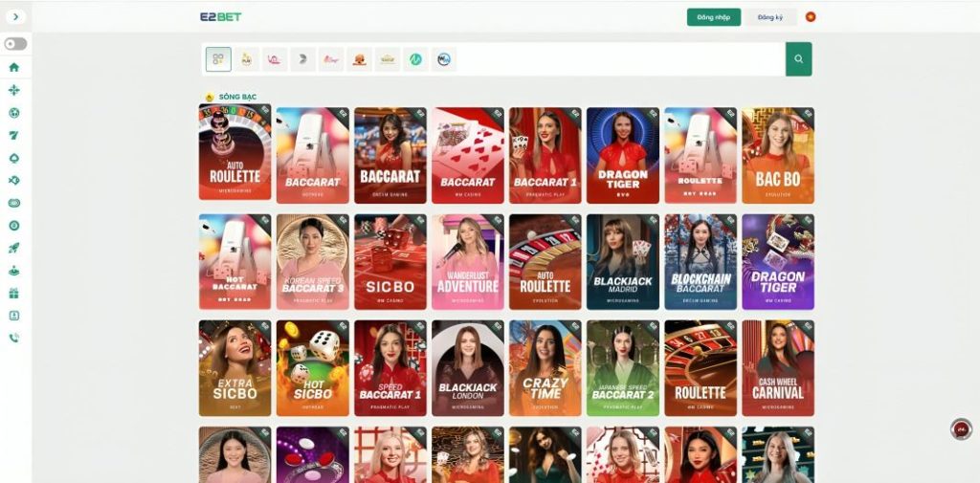Select the all-providers grid filter

coord(218,59)
